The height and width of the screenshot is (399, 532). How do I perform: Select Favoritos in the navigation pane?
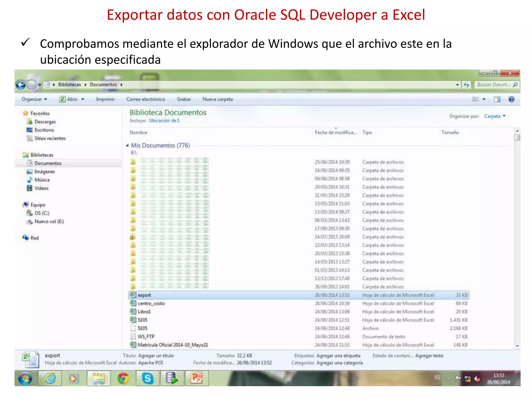(x=40, y=113)
